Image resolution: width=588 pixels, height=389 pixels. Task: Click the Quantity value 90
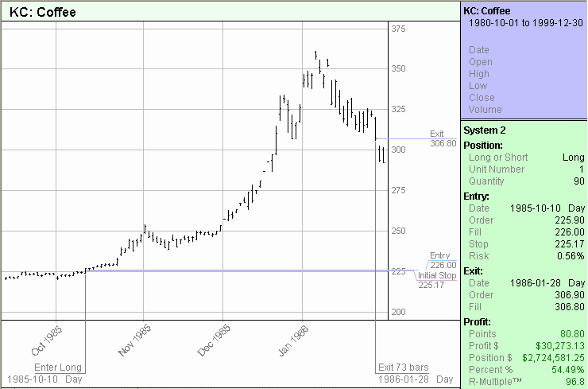578,181
